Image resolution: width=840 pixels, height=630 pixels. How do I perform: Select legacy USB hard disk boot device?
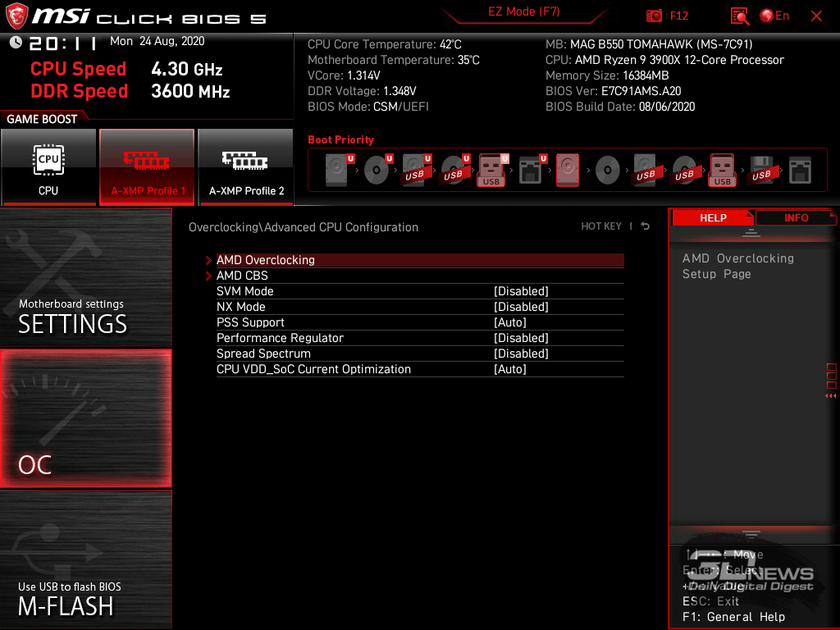[646, 171]
